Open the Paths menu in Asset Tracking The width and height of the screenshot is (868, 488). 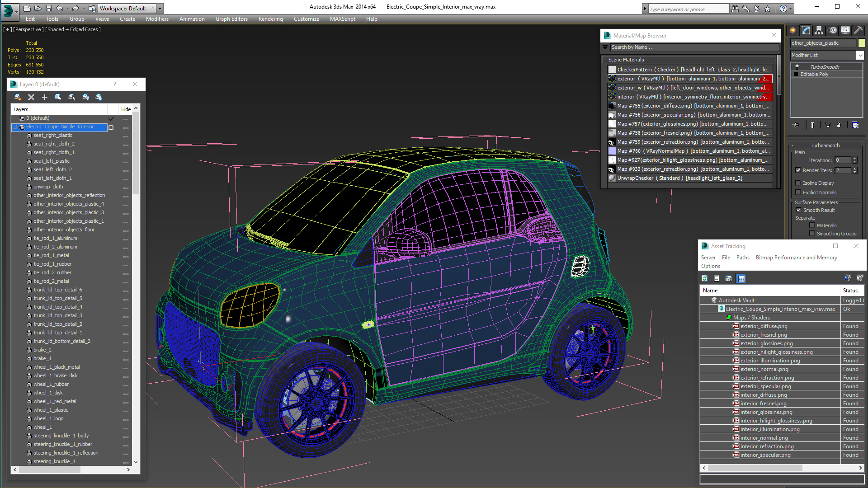pos(742,258)
